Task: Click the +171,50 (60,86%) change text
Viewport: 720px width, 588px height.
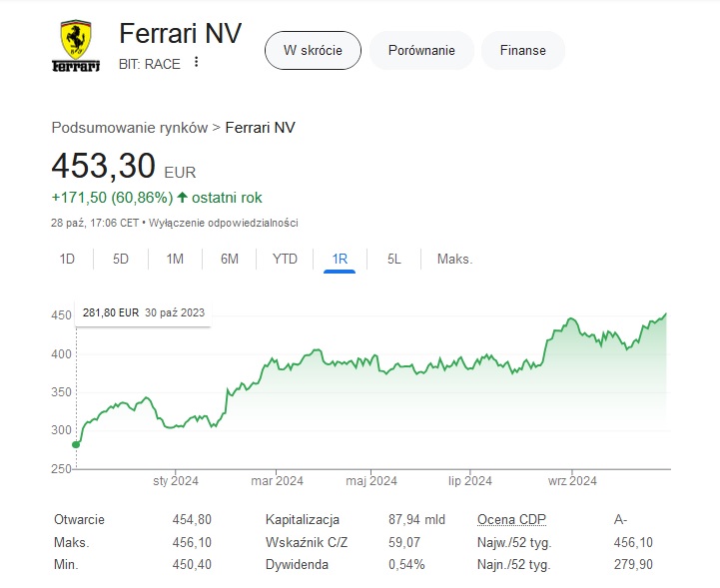Action: tap(112, 198)
